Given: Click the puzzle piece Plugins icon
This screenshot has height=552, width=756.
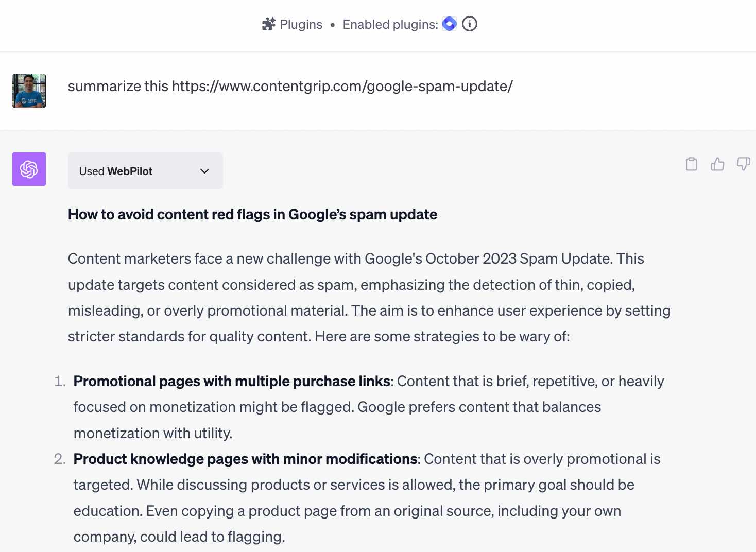Looking at the screenshot, I should 269,24.
